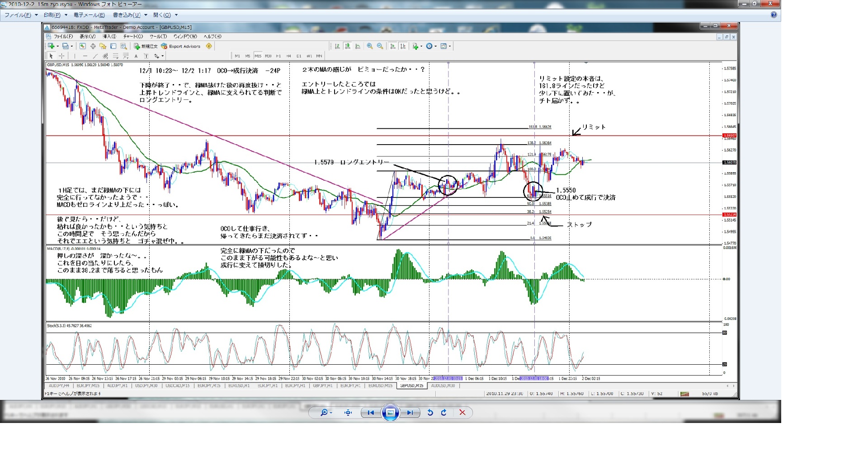Switch timeframe to M5
The image size is (868, 470).
248,56
